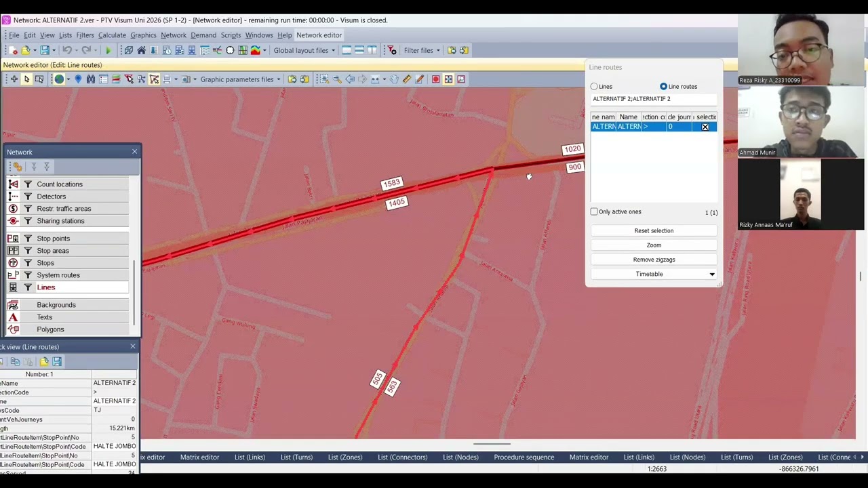Click the green Run procedure play icon
868x488 pixels.
108,50
